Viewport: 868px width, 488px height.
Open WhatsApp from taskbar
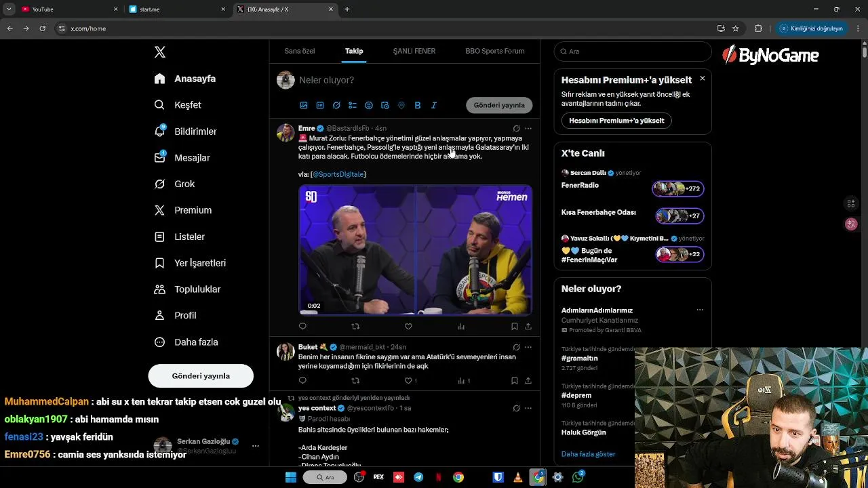pos(578,477)
